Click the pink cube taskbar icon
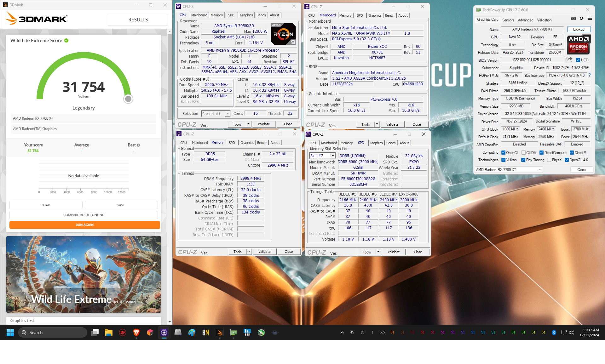The image size is (605, 364). click(x=150, y=333)
